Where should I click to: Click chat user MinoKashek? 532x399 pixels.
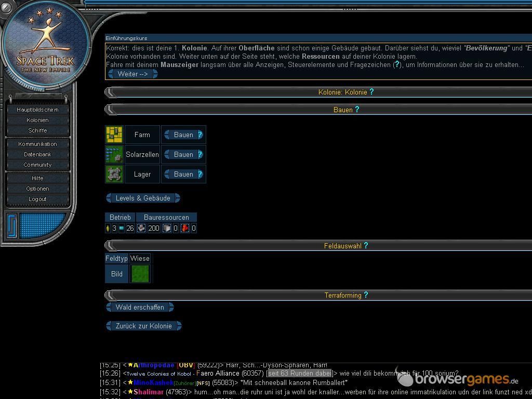pyautogui.click(x=153, y=382)
